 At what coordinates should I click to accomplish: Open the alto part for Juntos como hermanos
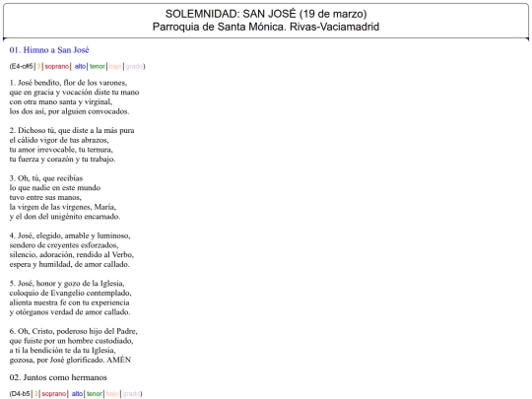(77, 394)
